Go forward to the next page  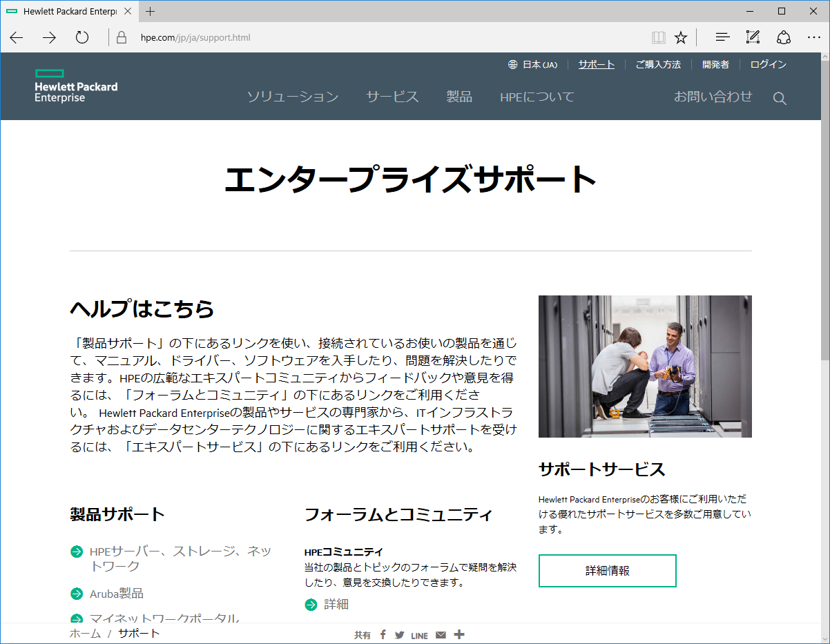click(x=49, y=37)
